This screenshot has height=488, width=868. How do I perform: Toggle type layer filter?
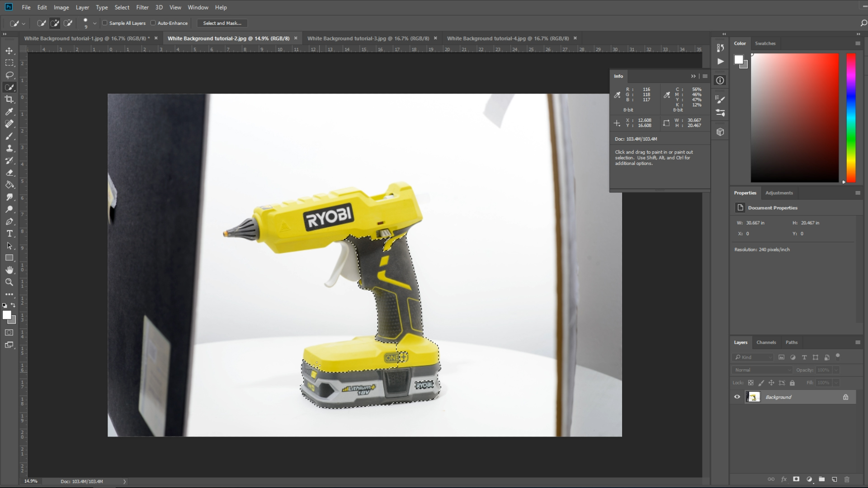pyautogui.click(x=804, y=357)
